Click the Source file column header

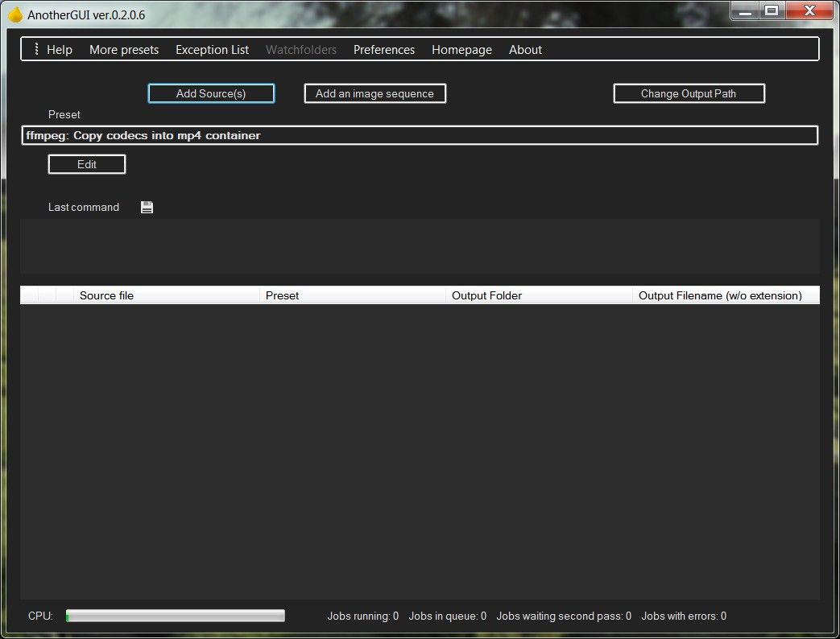point(107,295)
